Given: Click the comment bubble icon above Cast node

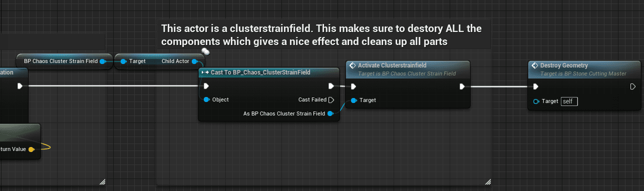Looking at the screenshot, I should click(x=205, y=51).
